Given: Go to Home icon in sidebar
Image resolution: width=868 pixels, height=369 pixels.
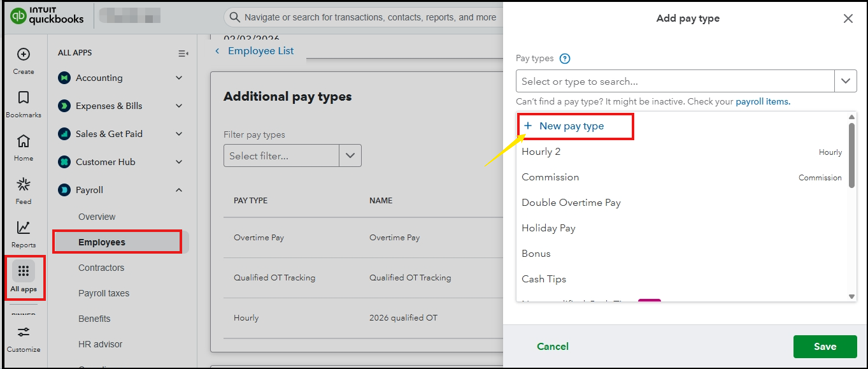Looking at the screenshot, I should 24,141.
